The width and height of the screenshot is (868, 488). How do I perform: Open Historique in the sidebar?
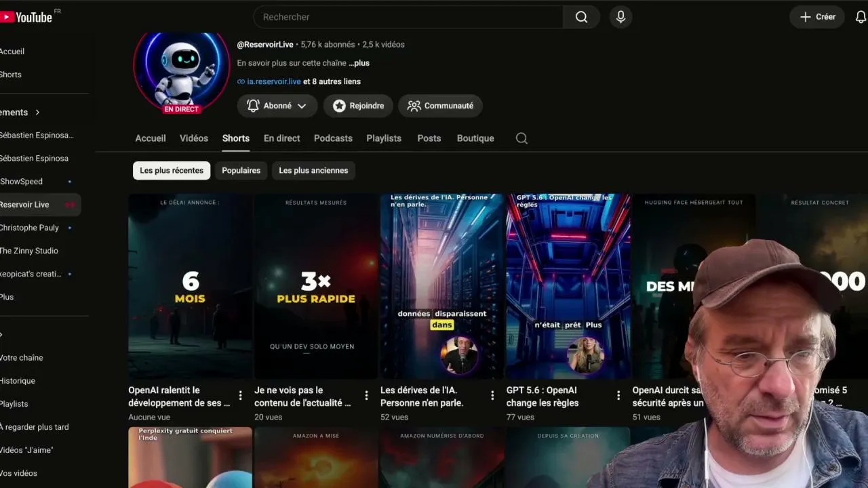point(18,381)
